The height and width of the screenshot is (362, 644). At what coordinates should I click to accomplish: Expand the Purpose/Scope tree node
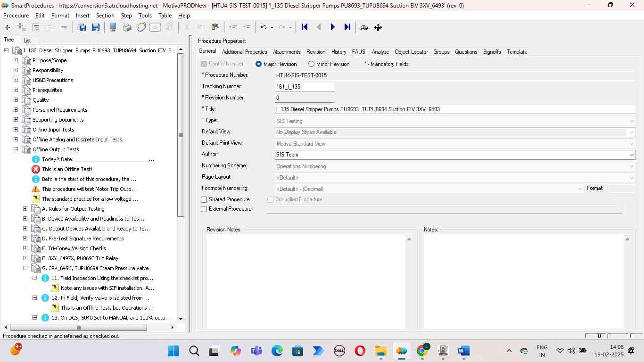pos(16,60)
